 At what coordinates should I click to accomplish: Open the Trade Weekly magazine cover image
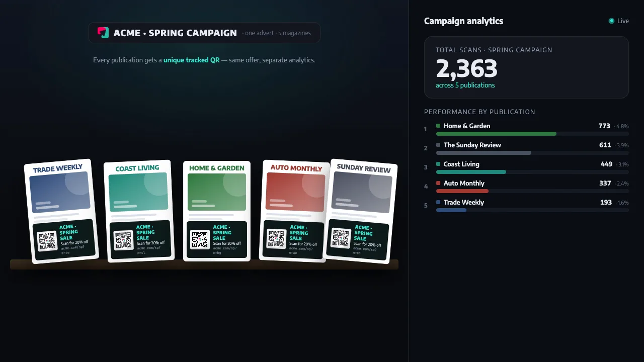pyautogui.click(x=60, y=192)
